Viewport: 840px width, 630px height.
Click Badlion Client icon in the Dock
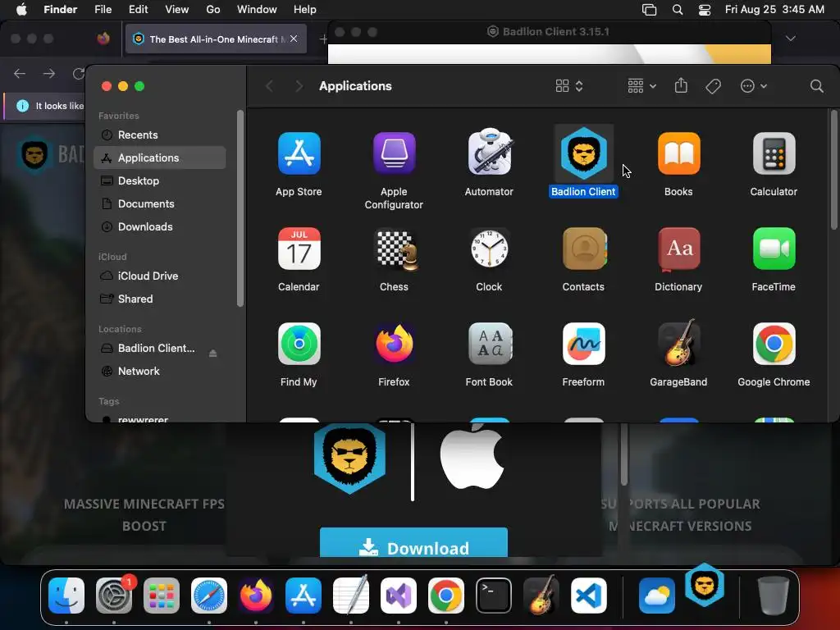705,584
